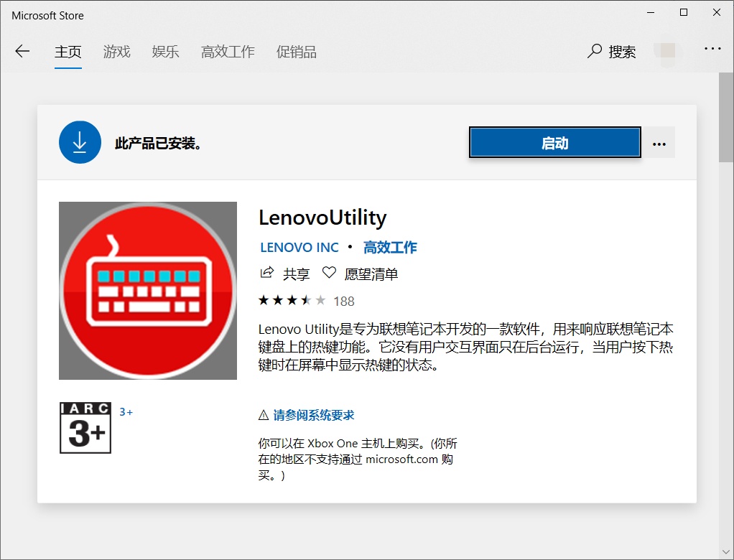This screenshot has height=560, width=734.
Task: Open the 请参阅系统要求 link
Action: pyautogui.click(x=314, y=415)
